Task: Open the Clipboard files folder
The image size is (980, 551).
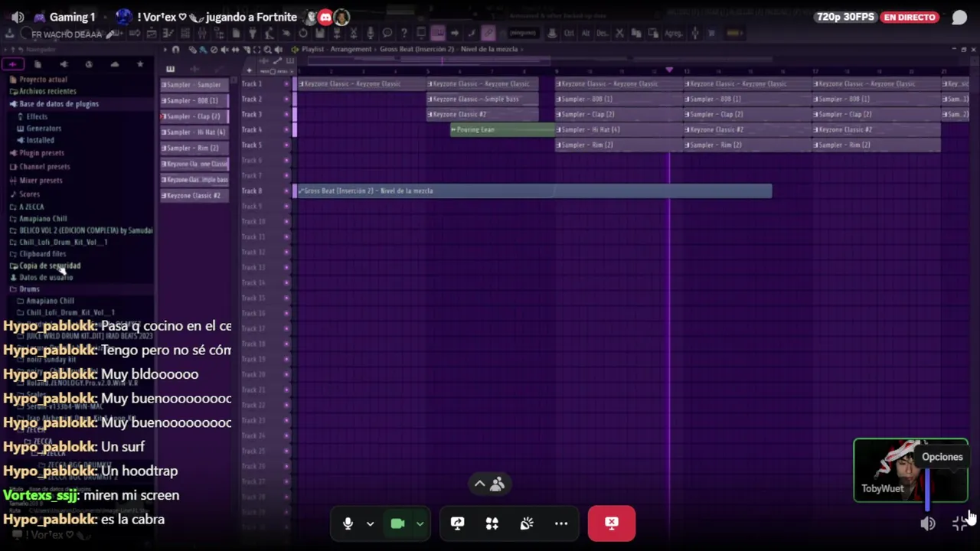Action: [38, 253]
